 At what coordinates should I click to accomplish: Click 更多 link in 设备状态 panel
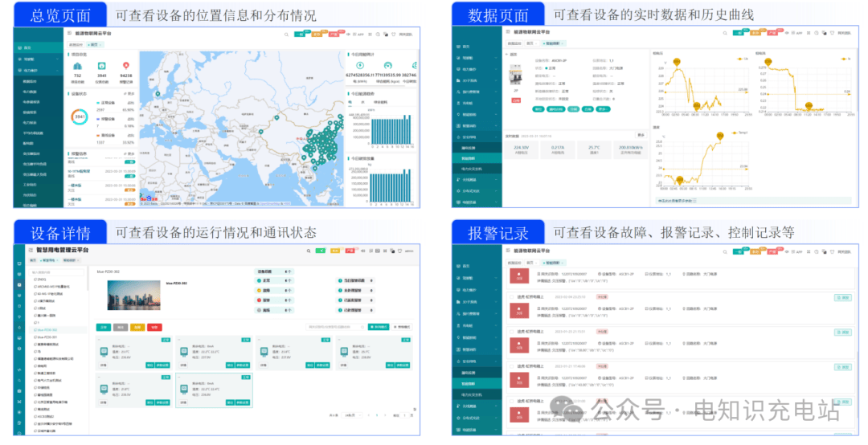(x=129, y=93)
